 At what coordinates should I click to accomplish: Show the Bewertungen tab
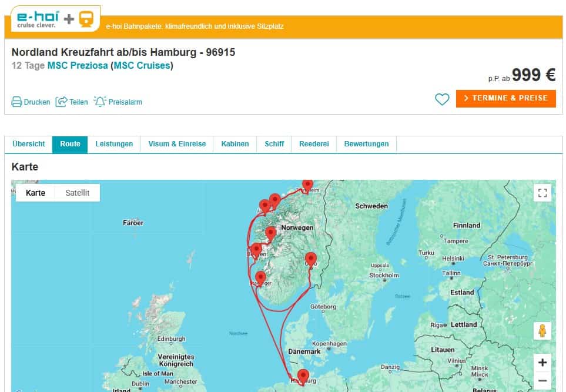[x=366, y=144]
